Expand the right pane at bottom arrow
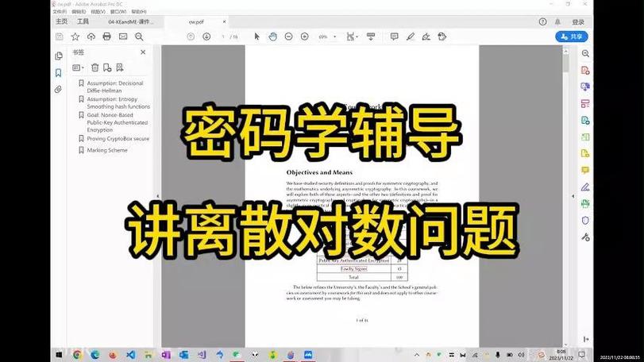This screenshot has width=644, height=362. [586, 339]
